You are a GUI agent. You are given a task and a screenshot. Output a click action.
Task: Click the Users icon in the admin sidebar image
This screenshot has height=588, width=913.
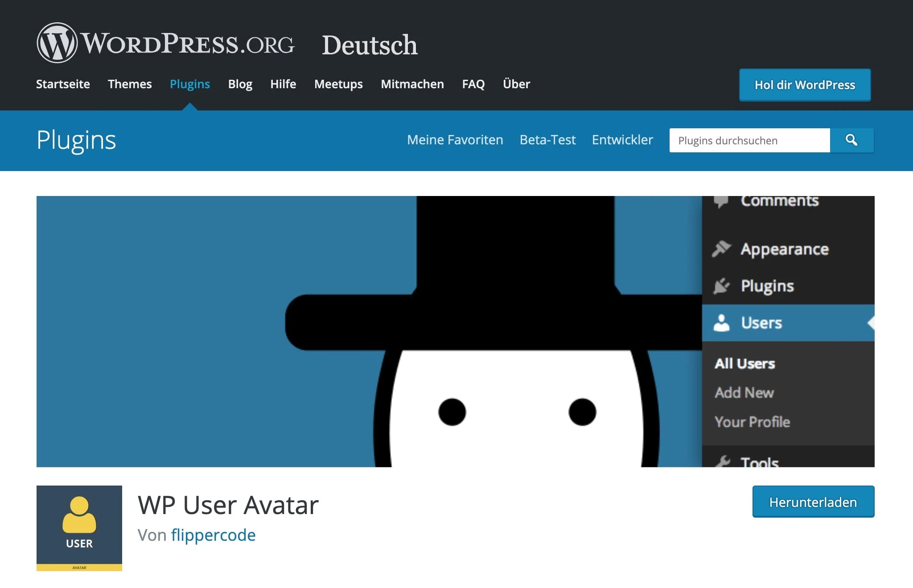tap(722, 323)
